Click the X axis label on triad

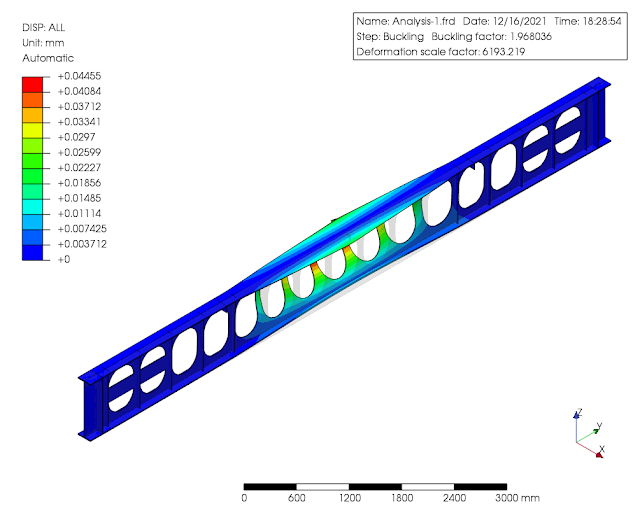tap(601, 449)
